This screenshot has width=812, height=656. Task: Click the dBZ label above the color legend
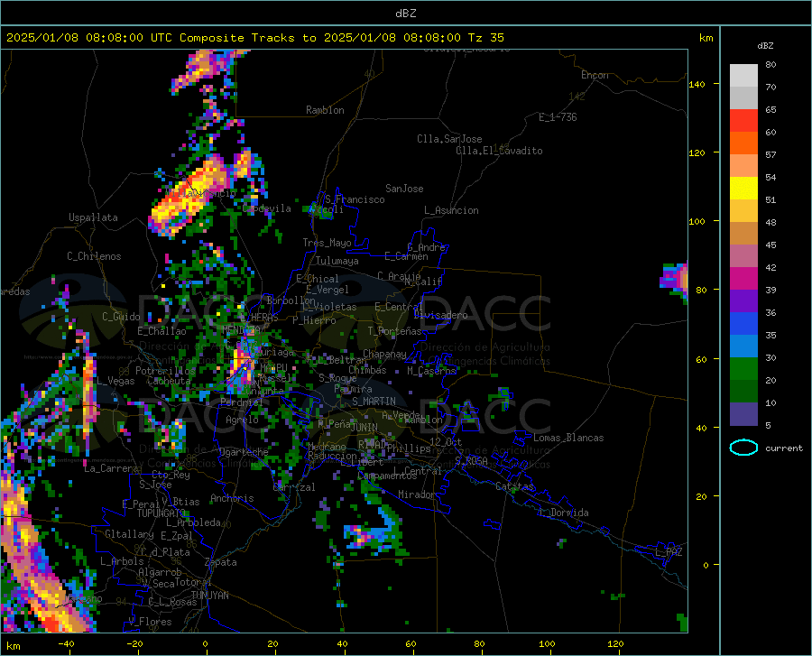click(x=765, y=45)
